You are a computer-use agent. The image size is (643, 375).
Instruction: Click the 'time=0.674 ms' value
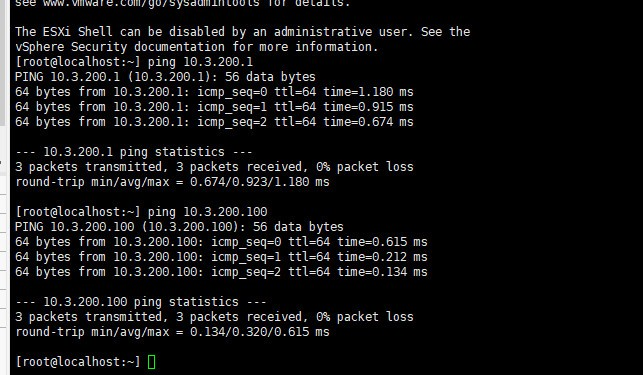click(368, 122)
